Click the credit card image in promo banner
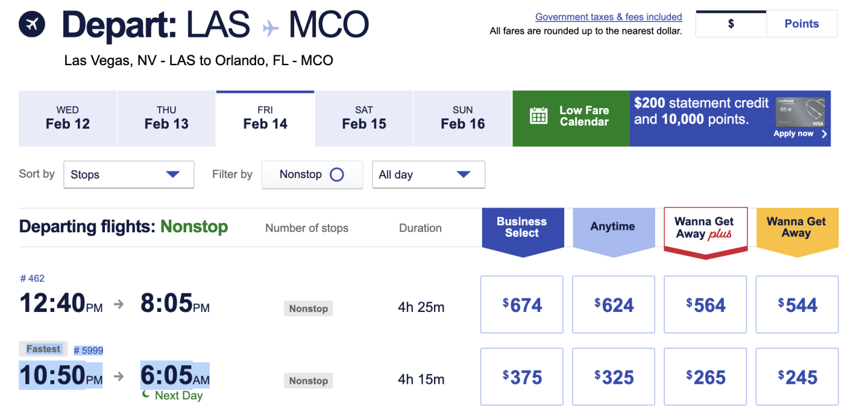This screenshot has width=868, height=420. pyautogui.click(x=800, y=112)
